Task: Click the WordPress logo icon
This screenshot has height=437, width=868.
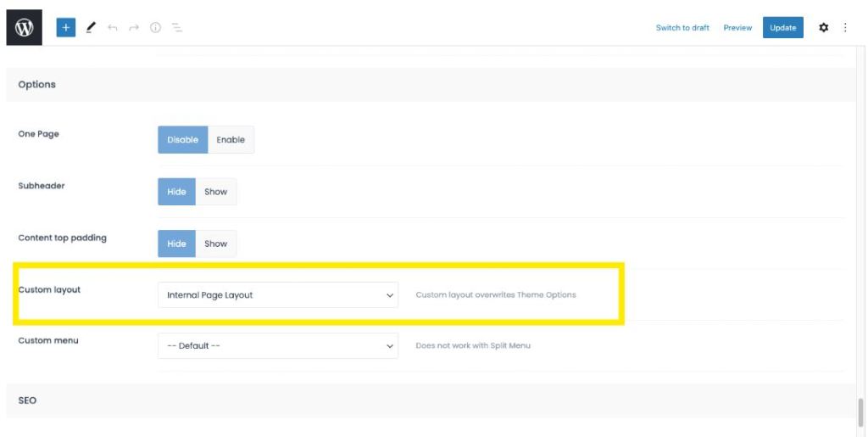Action: pos(24,28)
